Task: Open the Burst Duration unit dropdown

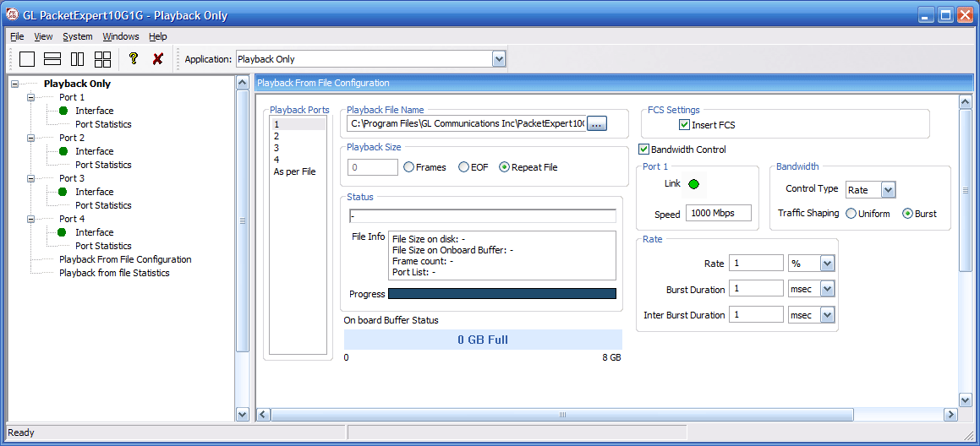Action: coord(828,289)
